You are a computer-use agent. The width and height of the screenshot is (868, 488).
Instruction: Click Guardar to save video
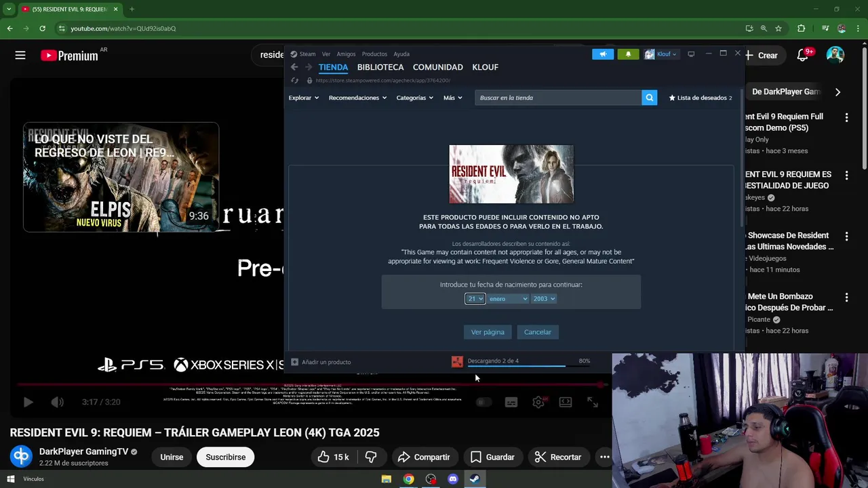[x=492, y=457]
